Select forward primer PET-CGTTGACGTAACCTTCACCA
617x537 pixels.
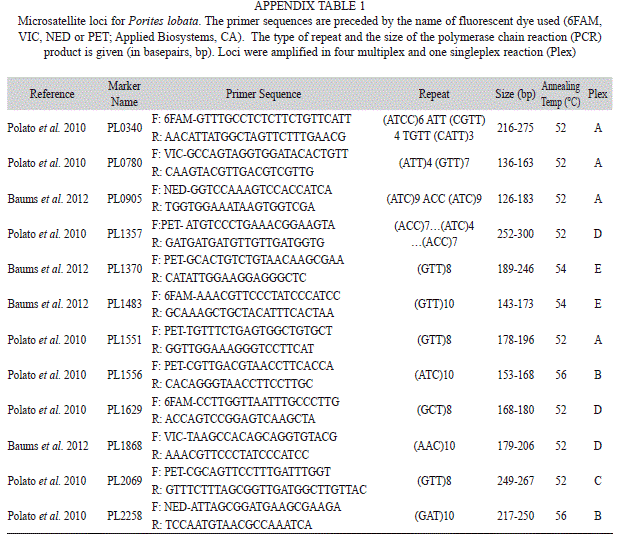point(248,366)
